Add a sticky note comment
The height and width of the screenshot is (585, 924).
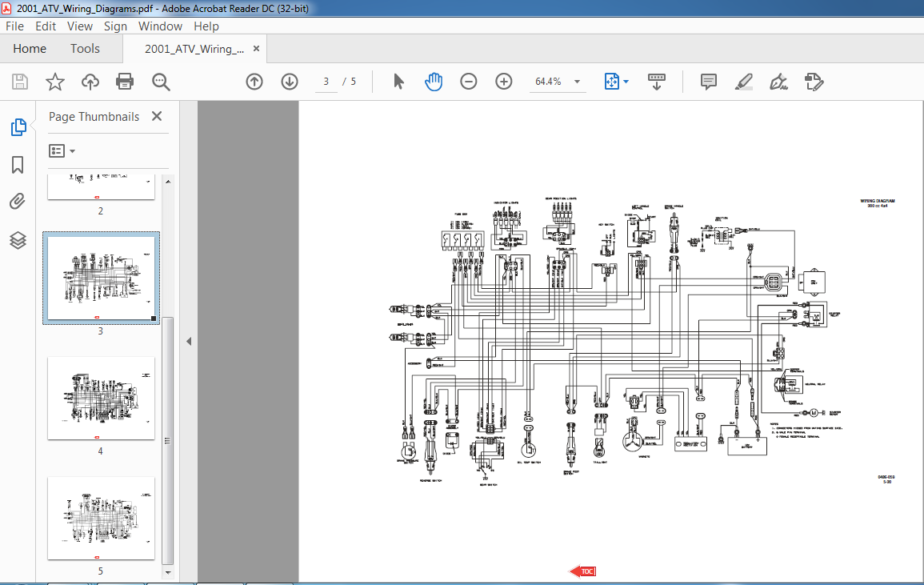[709, 82]
